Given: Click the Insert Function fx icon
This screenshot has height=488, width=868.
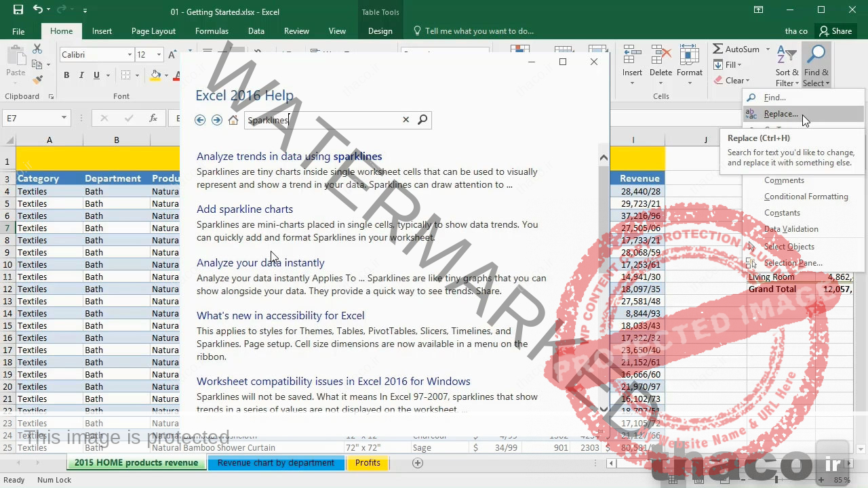Looking at the screenshot, I should click(x=154, y=118).
